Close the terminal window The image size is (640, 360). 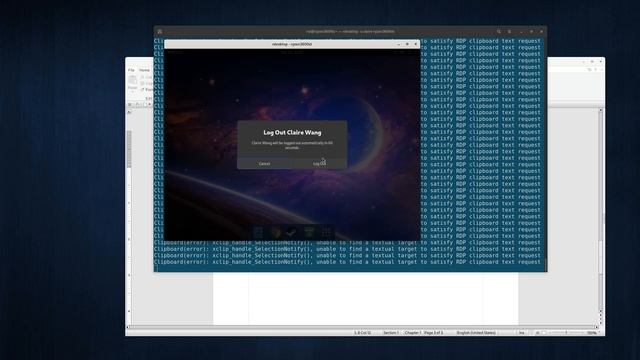tap(542, 31)
